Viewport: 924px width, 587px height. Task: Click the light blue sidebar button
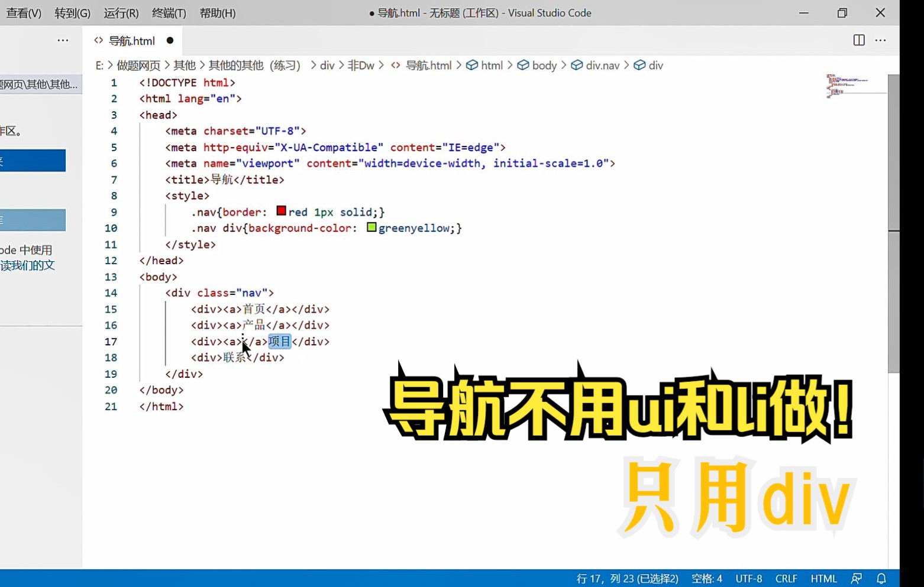33,220
